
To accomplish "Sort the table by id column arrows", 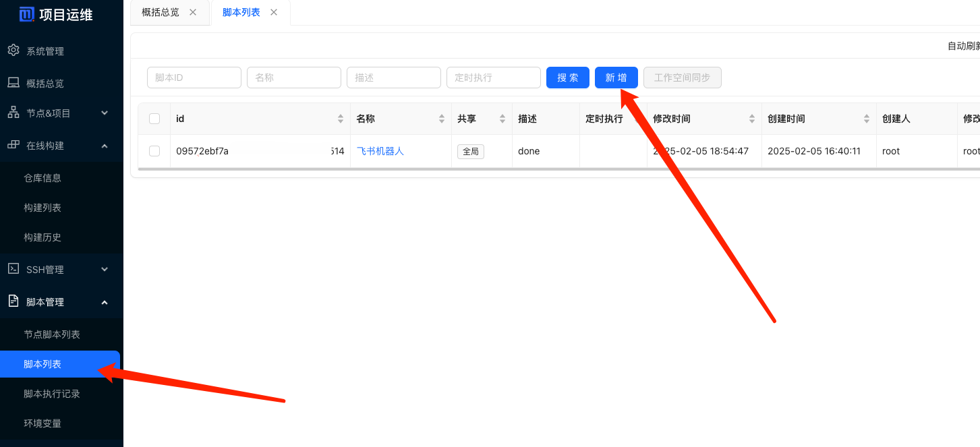I will pos(341,119).
